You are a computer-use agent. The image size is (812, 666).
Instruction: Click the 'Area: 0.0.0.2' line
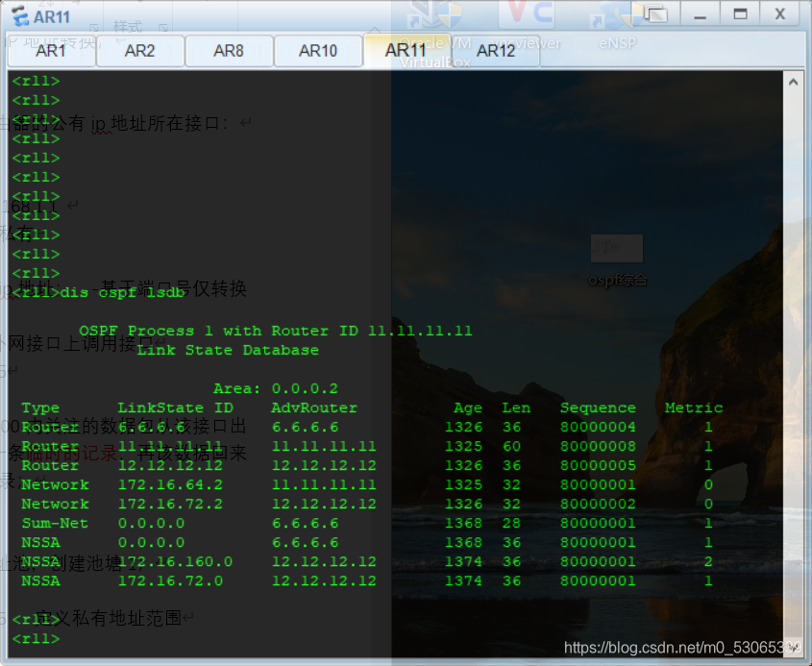pos(276,388)
